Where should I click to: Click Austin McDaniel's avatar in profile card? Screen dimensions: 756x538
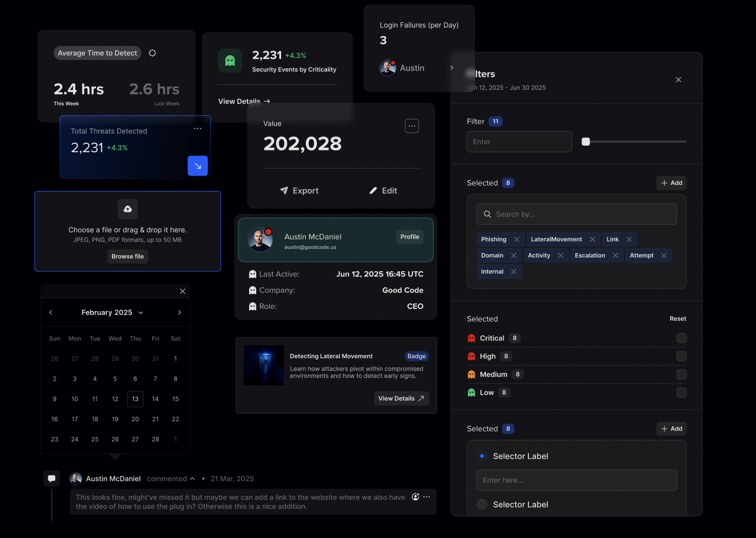pos(260,240)
